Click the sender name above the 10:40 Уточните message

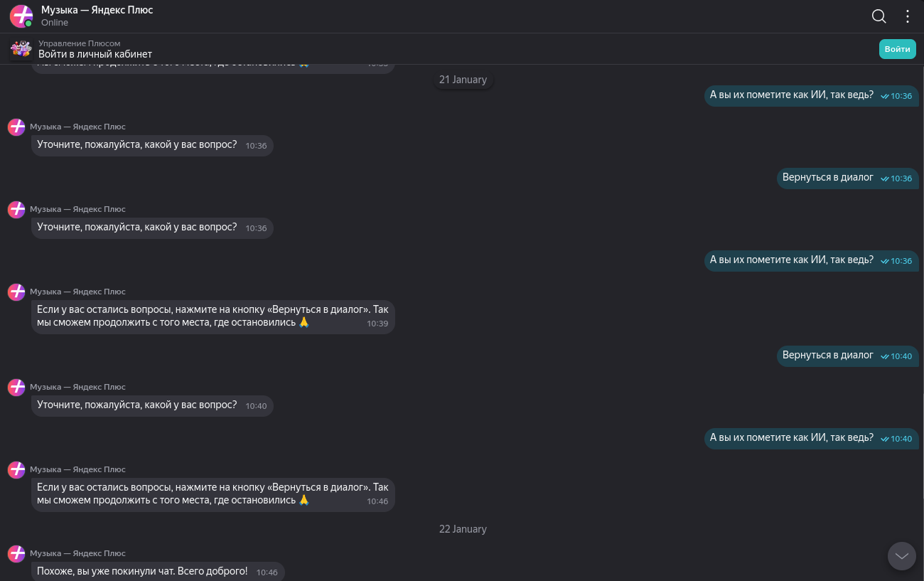pyautogui.click(x=77, y=387)
